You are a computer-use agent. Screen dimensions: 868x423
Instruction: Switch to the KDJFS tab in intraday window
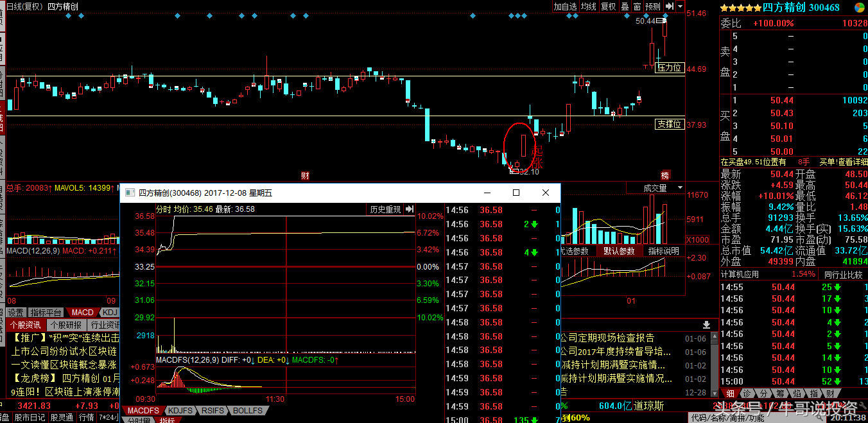(x=180, y=410)
